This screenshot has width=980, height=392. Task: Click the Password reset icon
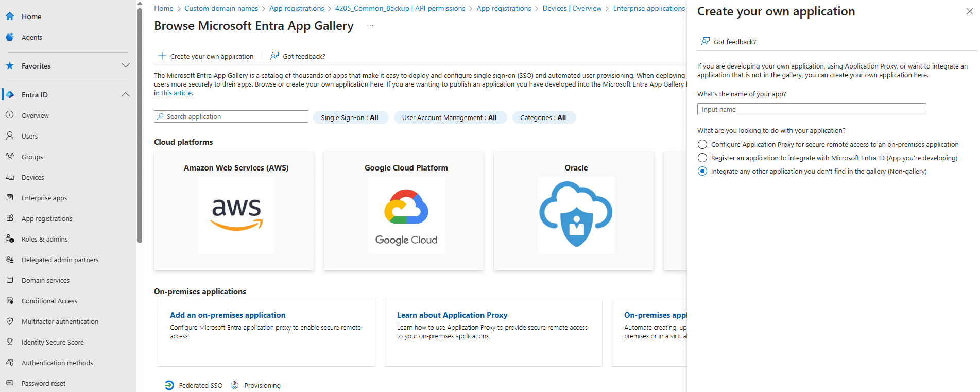tap(10, 383)
